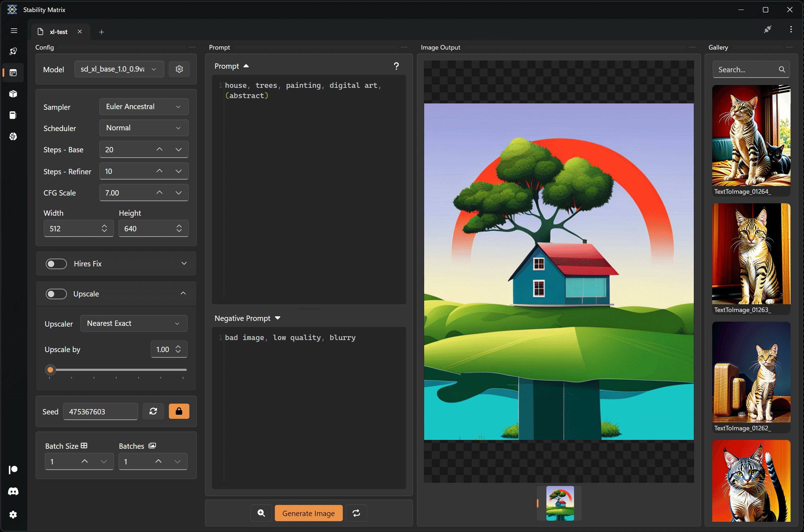This screenshot has width=804, height=532.
Task: Click the Generate Image button
Action: point(308,513)
